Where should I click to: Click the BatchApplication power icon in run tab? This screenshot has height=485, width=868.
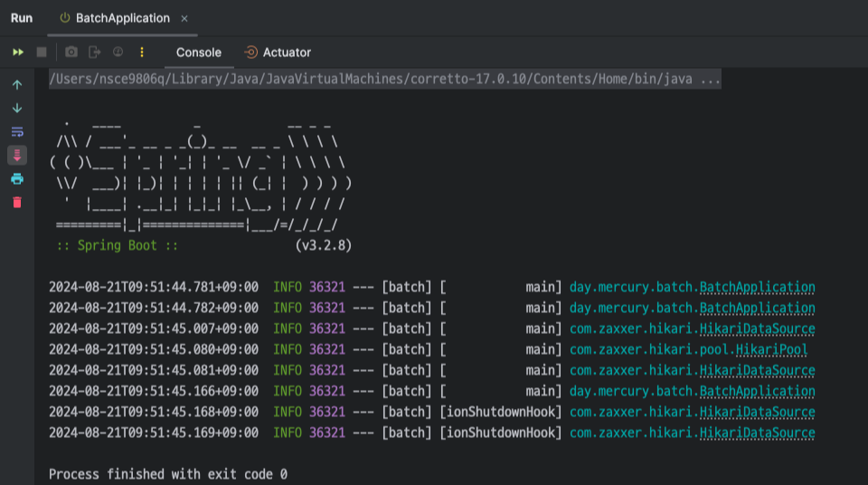click(x=65, y=18)
